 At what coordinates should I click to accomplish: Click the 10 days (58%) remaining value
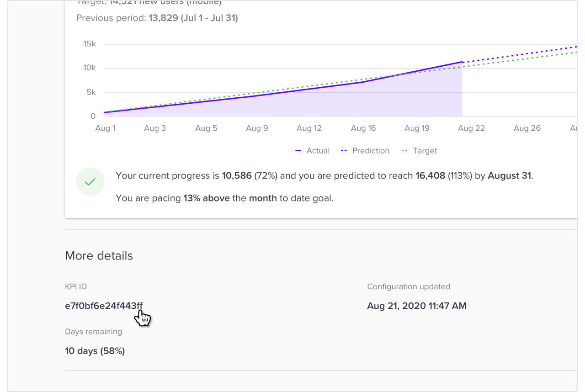tap(95, 351)
